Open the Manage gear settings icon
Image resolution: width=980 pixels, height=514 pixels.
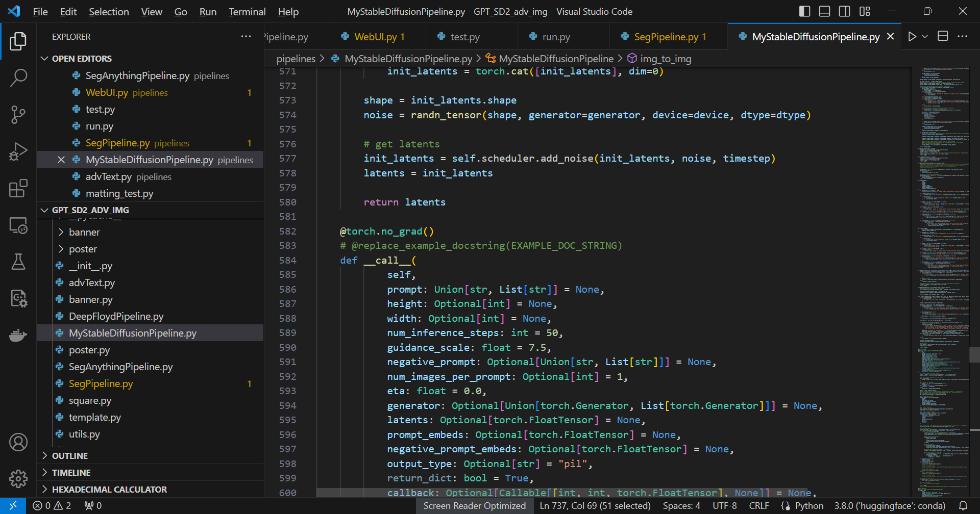[x=18, y=479]
